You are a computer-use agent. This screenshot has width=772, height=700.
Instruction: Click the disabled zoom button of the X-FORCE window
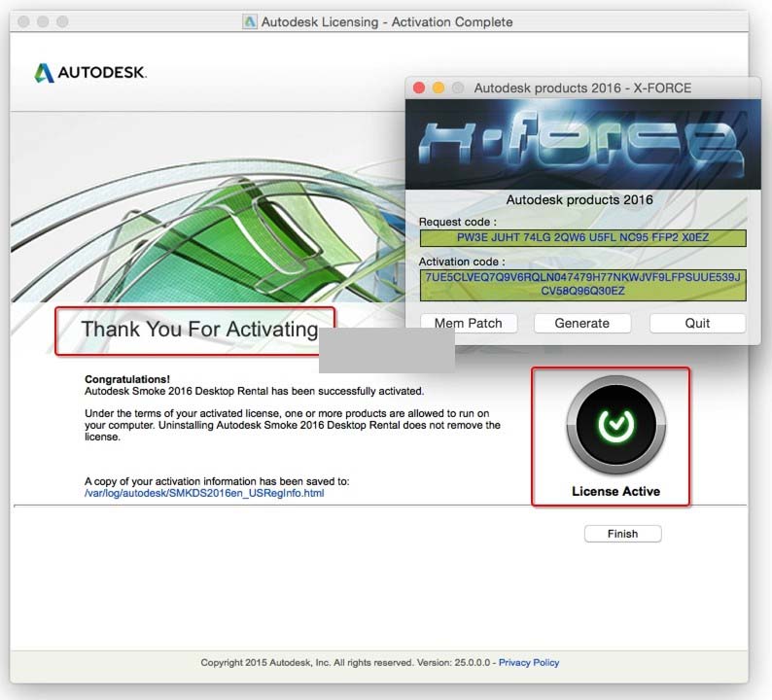pyautogui.click(x=457, y=88)
